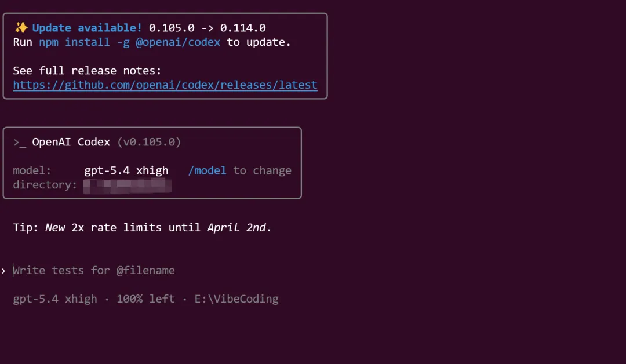This screenshot has height=364, width=626.
Task: Click the gpt-5.4 xhigh model value in the info box
Action: pos(126,170)
